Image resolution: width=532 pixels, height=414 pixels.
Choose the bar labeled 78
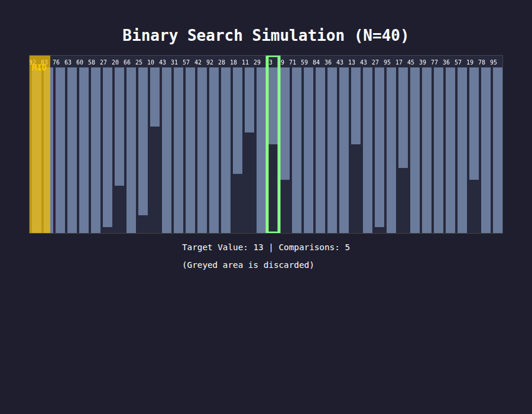click(x=486, y=150)
